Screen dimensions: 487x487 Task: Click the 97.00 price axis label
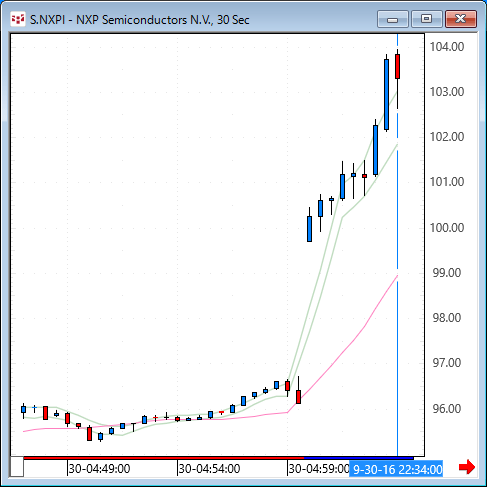click(447, 363)
